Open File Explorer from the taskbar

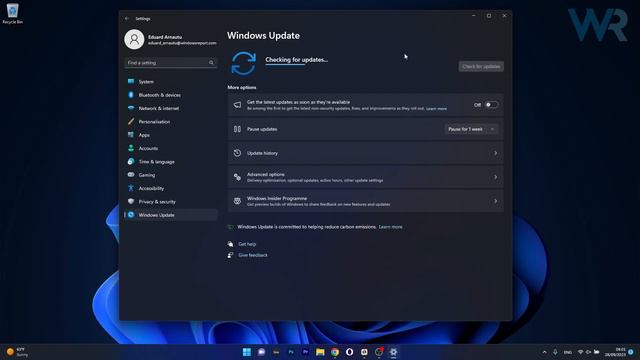coord(320,352)
